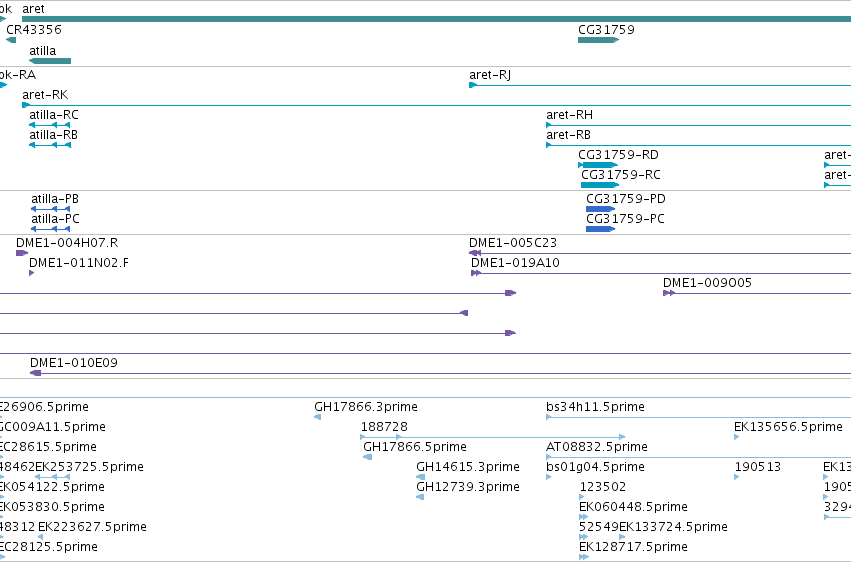
Task: Click the DME1-019A10 feature label
Action: click(x=515, y=263)
